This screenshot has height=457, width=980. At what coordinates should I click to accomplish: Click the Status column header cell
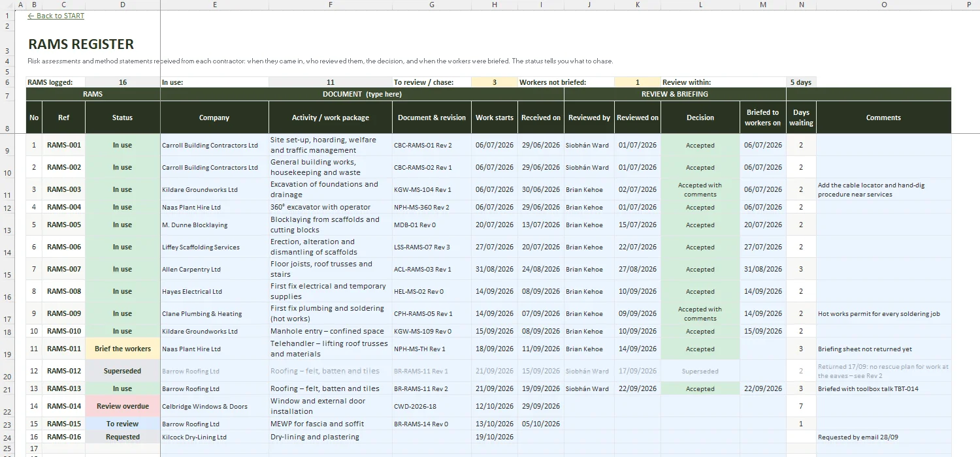click(122, 118)
